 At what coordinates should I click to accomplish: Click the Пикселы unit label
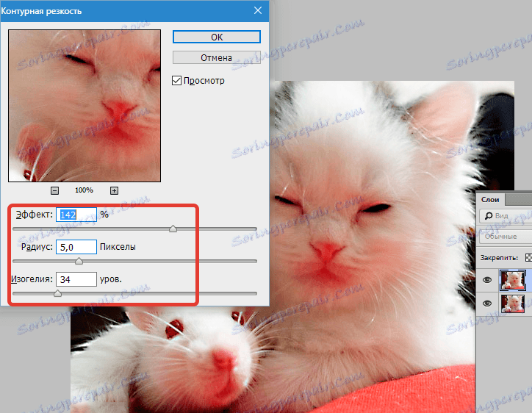point(118,247)
